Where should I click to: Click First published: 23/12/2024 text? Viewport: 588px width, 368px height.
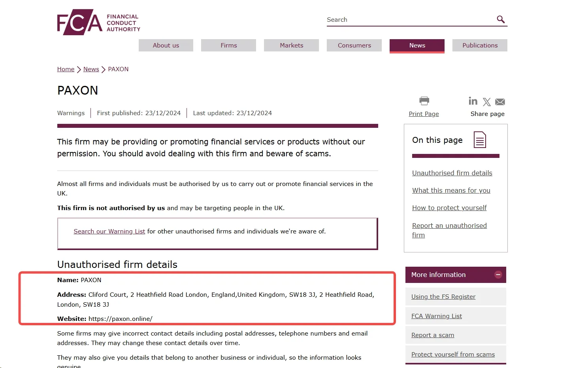click(x=139, y=113)
